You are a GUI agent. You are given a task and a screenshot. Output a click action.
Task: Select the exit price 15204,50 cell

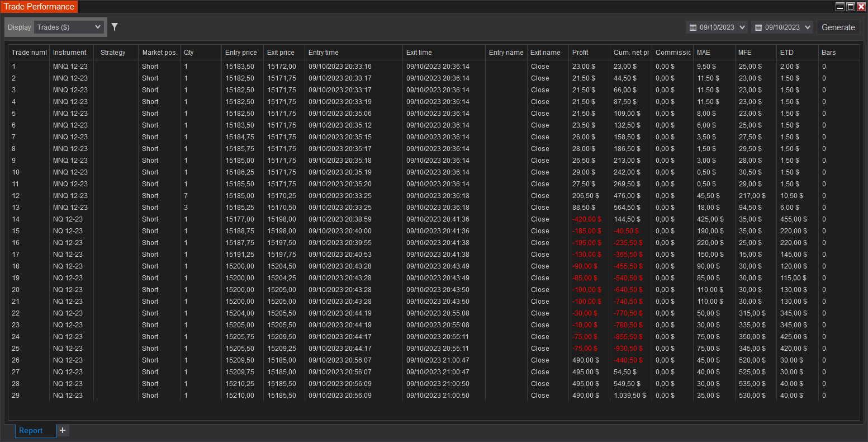click(x=282, y=266)
